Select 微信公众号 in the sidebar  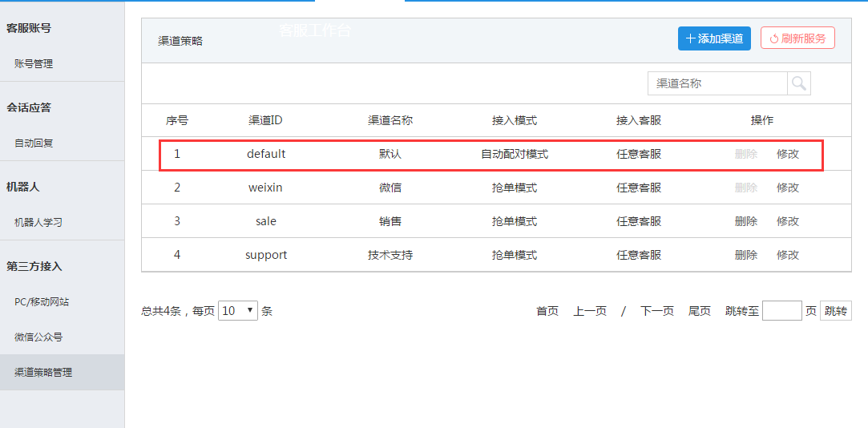38,337
